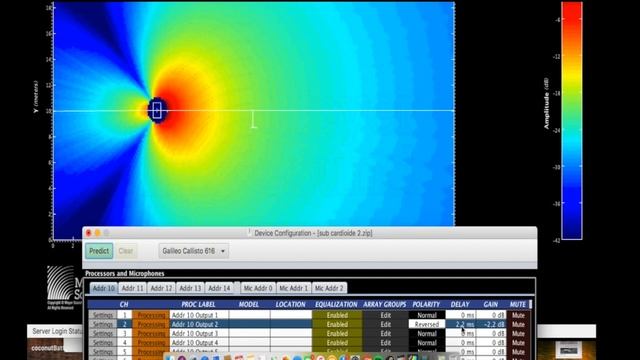Open Processing for Addr 10 Output 1
Image resolution: width=640 pixels, height=360 pixels.
click(x=151, y=315)
